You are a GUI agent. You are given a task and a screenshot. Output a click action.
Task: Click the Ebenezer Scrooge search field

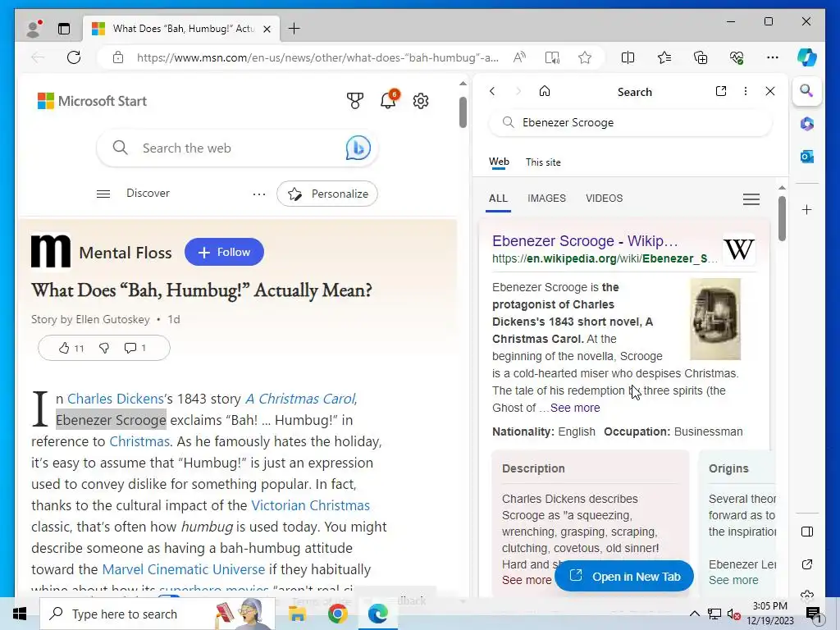[631, 123]
